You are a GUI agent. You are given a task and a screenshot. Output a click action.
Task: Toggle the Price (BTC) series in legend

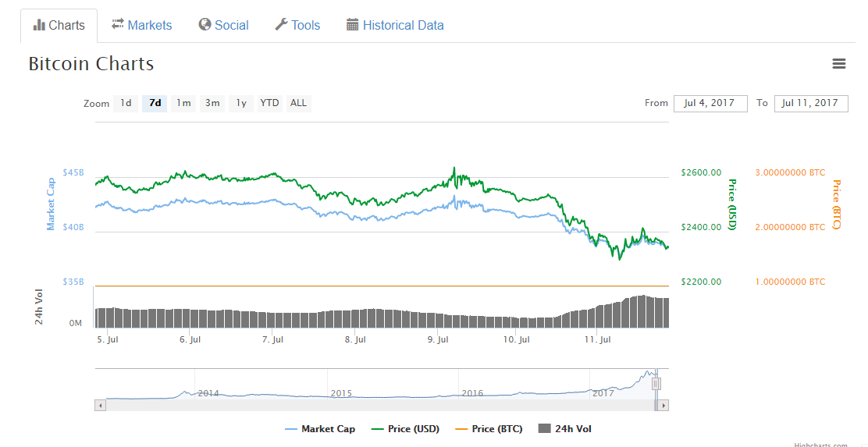(488, 429)
